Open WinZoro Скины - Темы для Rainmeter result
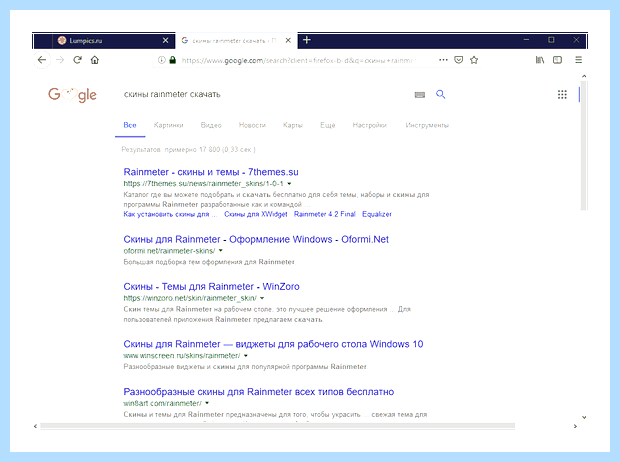Image resolution: width=620 pixels, height=462 pixels. (211, 286)
